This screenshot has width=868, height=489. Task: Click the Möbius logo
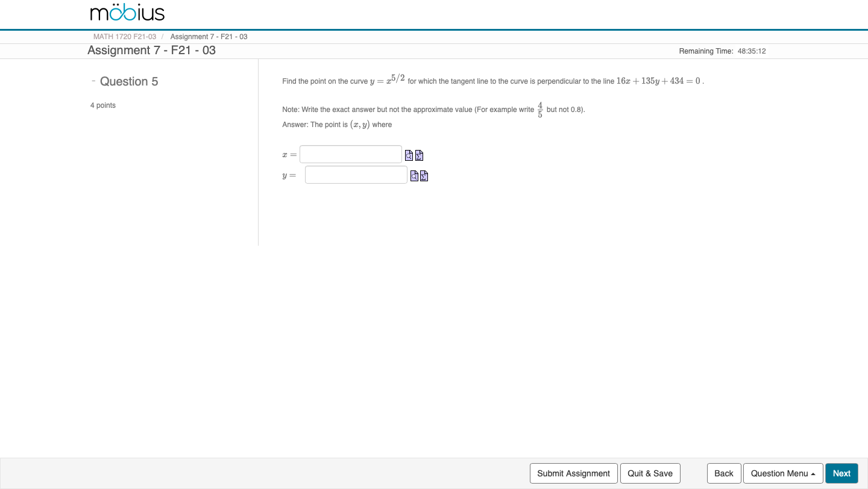[126, 12]
